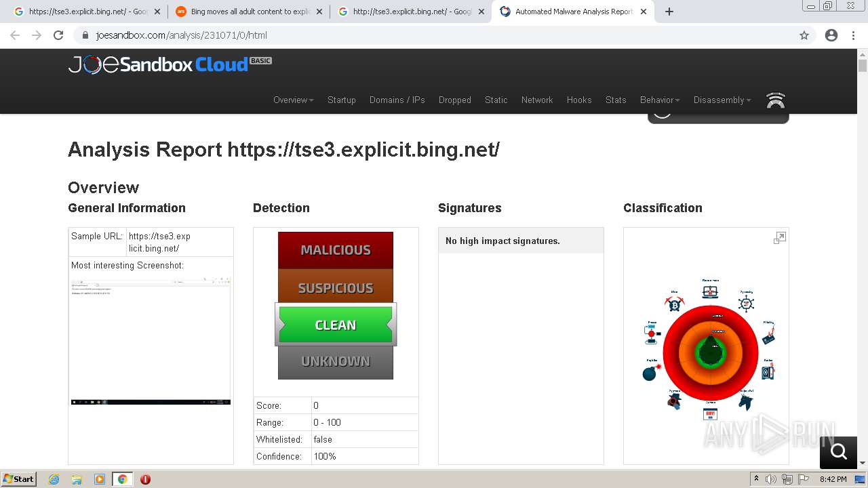The height and width of the screenshot is (488, 868).
Task: Click 'No high impact signatures.' text
Action: (x=502, y=241)
